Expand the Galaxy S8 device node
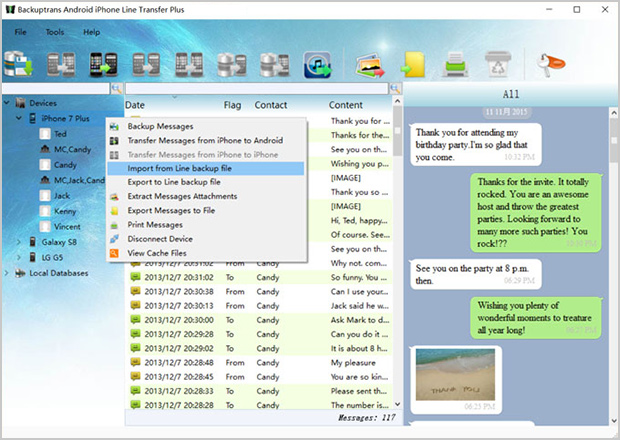 [x=20, y=242]
